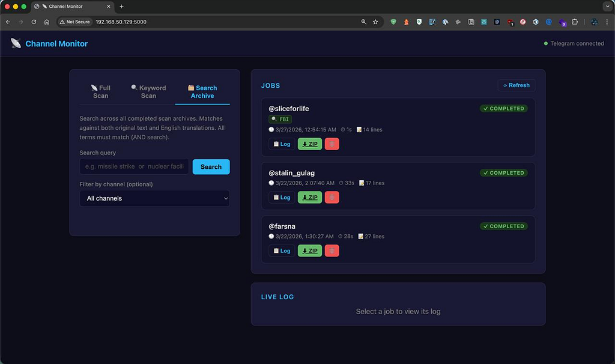Screen dimensions: 615x364
Task: Delete the @sliceforlife job
Action: tap(332, 144)
